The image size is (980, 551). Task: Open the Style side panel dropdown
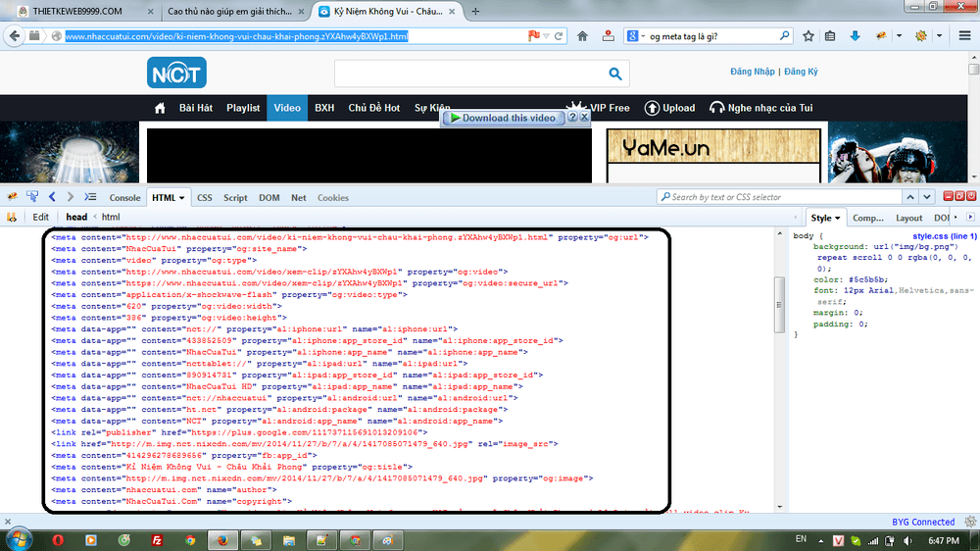838,219
